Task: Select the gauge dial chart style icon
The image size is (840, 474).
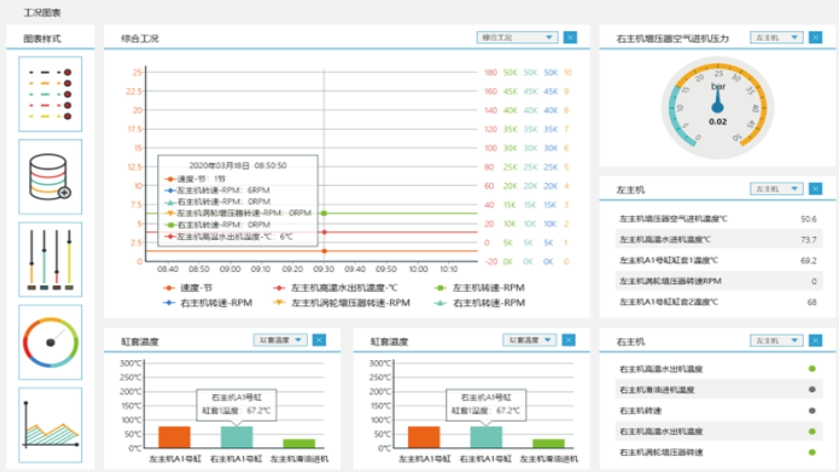Action: pos(50,340)
